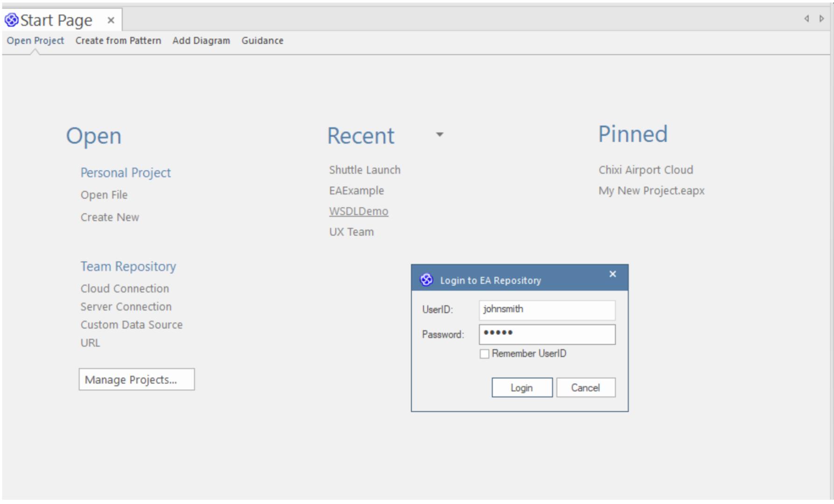Open recent project UX Team
This screenshot has width=834, height=504.
tap(351, 231)
